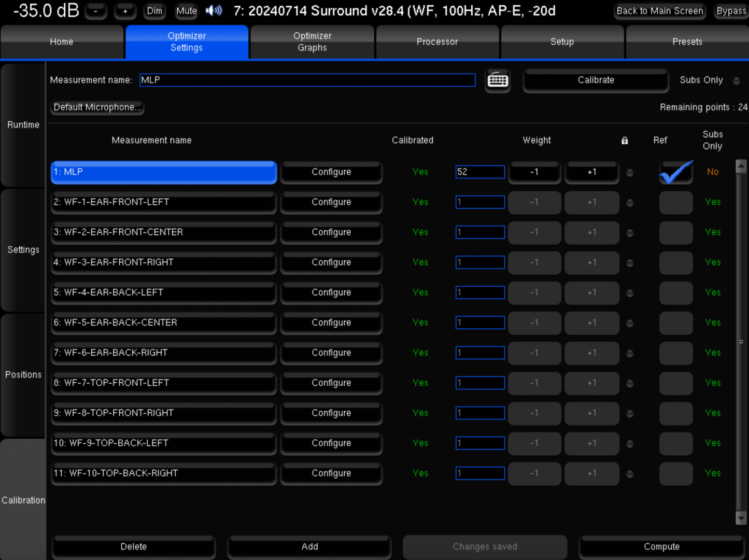Click the lock column header icon
This screenshot has height=560, width=749.
625,141
